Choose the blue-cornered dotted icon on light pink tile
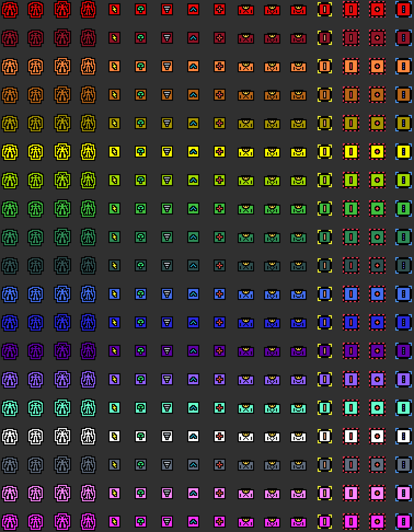Screen dimensions: 414x532 point(404,493)
